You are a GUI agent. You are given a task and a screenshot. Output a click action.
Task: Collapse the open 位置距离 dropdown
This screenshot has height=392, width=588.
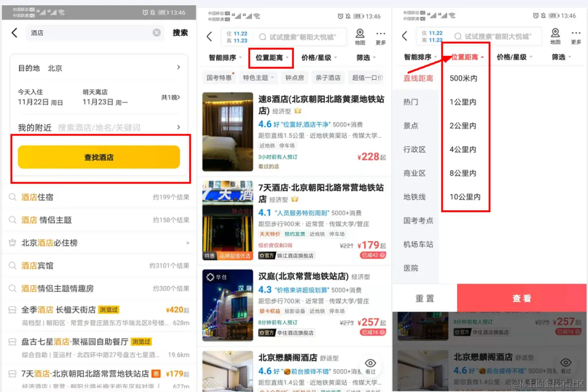pos(467,57)
